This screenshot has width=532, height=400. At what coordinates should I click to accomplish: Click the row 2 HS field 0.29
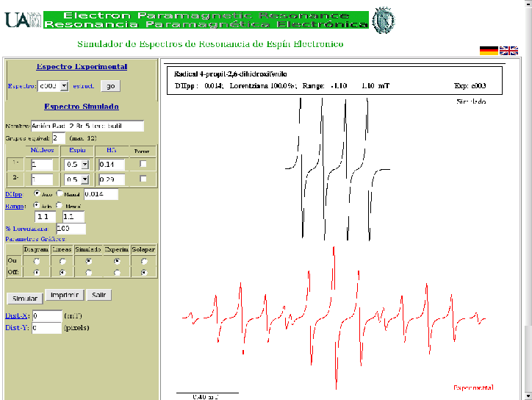point(112,179)
